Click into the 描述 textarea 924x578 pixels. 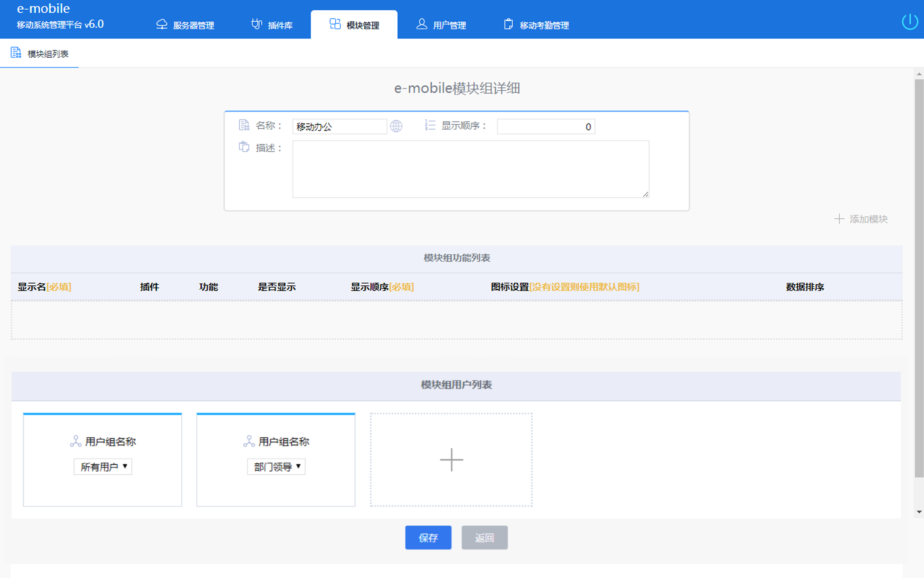(471, 169)
